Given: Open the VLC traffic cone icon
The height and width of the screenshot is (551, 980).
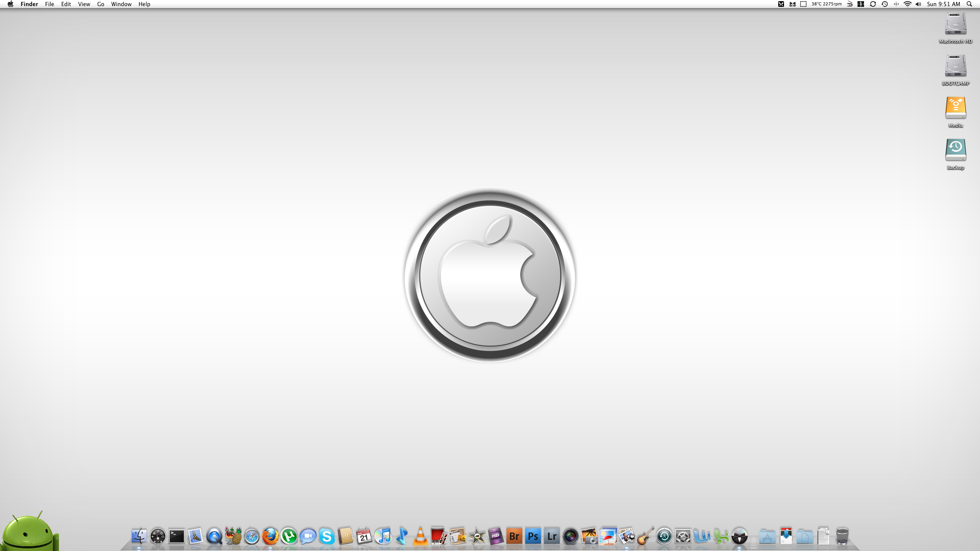Looking at the screenshot, I should 420,536.
